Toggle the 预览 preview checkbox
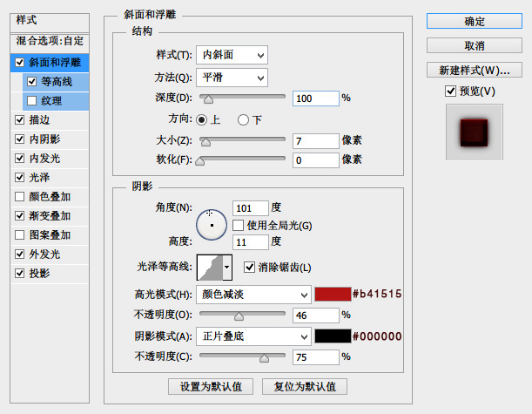The width and height of the screenshot is (532, 414). tap(450, 91)
